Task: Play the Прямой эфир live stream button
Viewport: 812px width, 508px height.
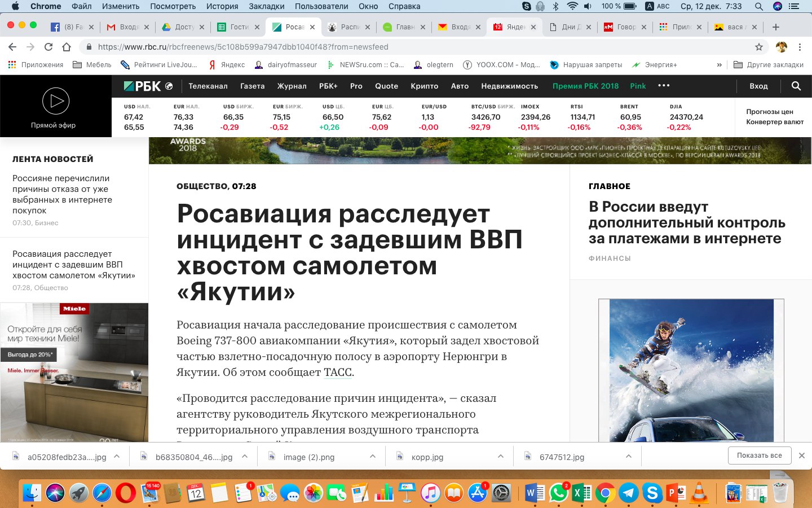Action: [56, 101]
